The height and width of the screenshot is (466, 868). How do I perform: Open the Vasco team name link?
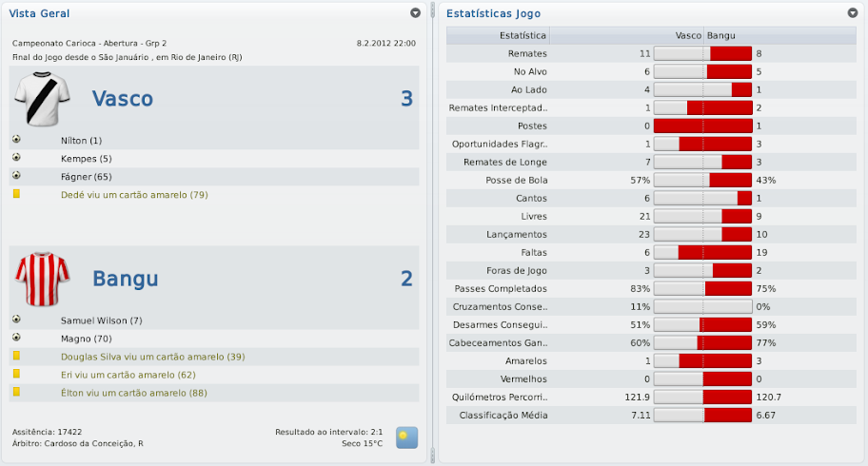point(122,99)
